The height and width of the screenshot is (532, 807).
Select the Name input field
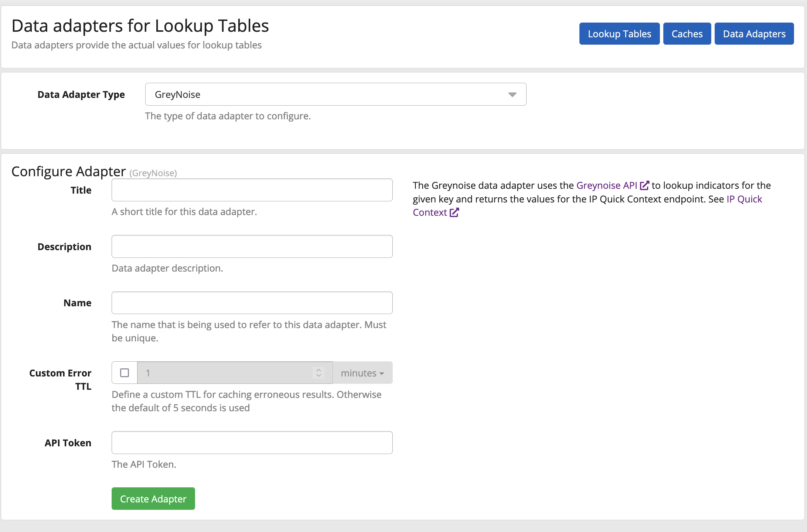(x=252, y=303)
